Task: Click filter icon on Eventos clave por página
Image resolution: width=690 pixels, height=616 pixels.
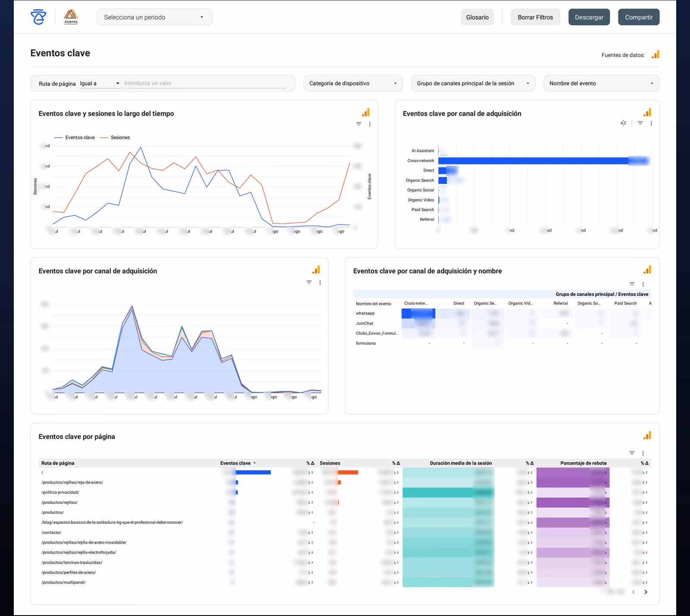Action: [x=632, y=453]
